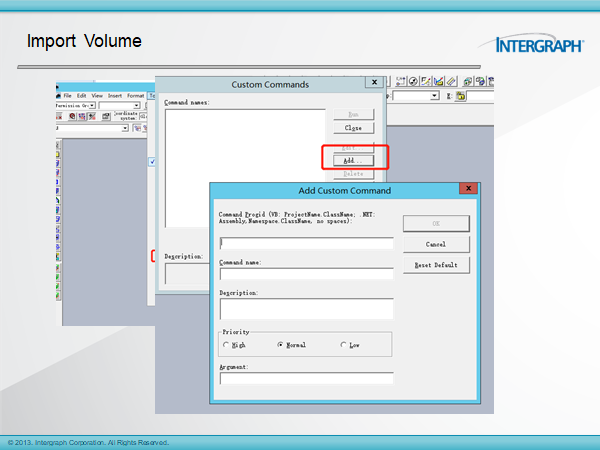
Task: Open the Format menu
Action: pos(135,96)
